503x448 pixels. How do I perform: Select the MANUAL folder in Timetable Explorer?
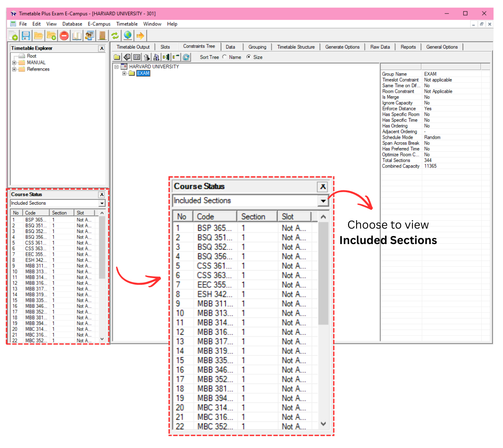pos(36,63)
